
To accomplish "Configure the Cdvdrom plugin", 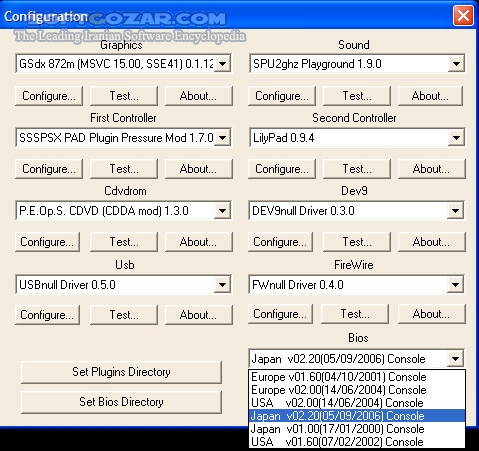I will pyautogui.click(x=47, y=242).
